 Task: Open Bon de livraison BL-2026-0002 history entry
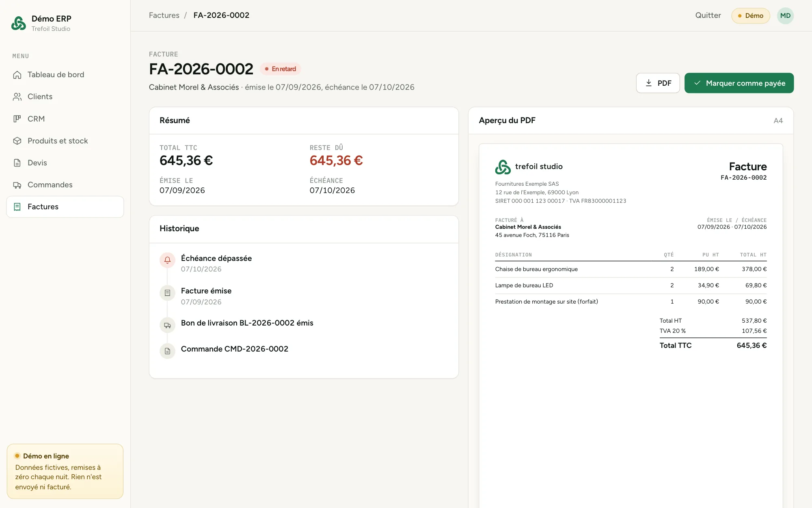click(x=247, y=323)
